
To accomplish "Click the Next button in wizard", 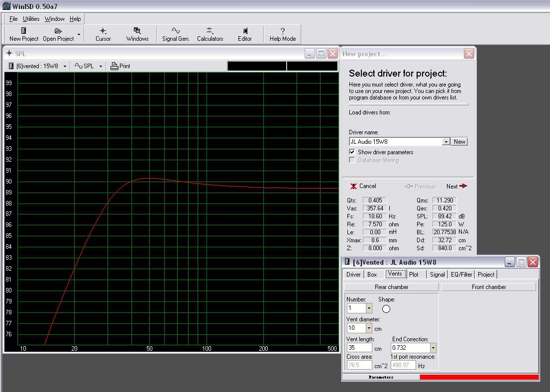I will (456, 187).
